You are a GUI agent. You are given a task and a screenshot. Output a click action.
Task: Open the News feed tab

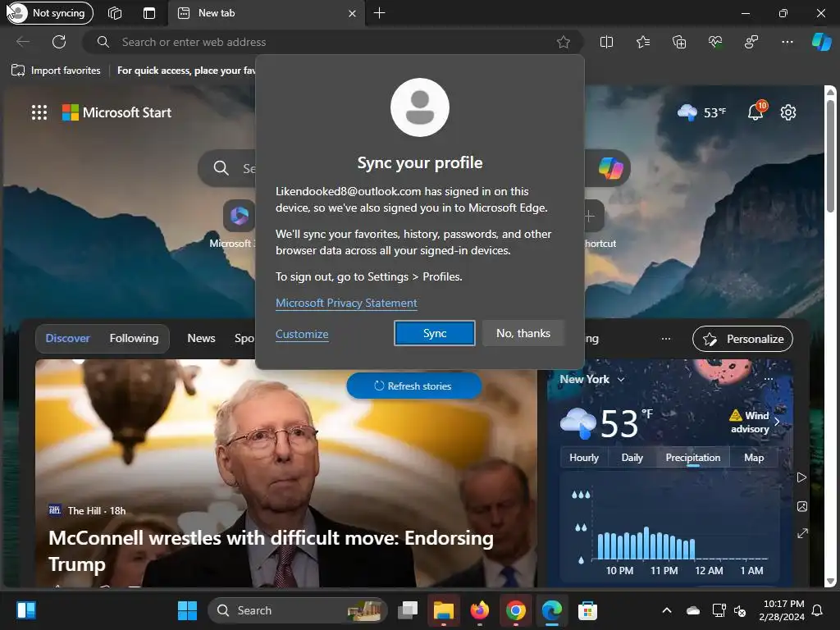(x=201, y=338)
